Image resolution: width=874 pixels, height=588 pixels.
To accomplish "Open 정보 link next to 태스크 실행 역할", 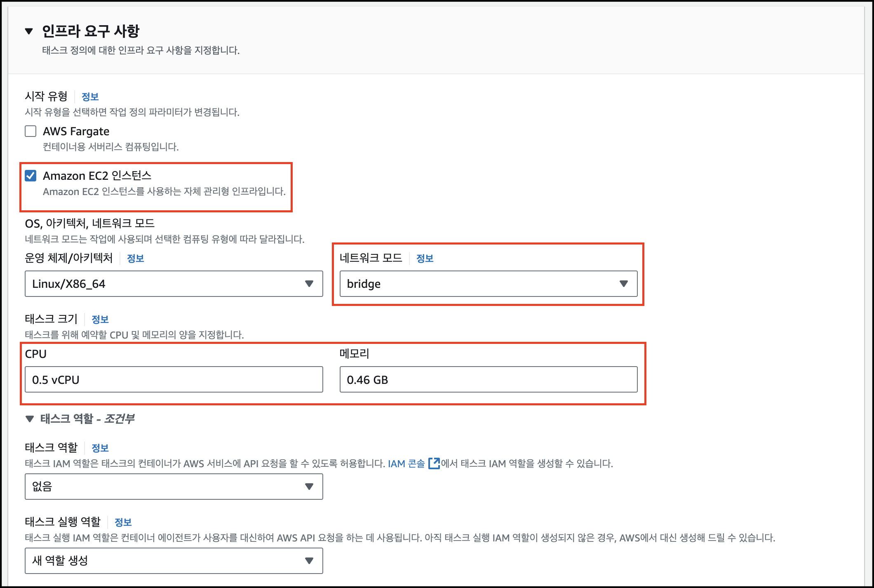I will (x=123, y=522).
